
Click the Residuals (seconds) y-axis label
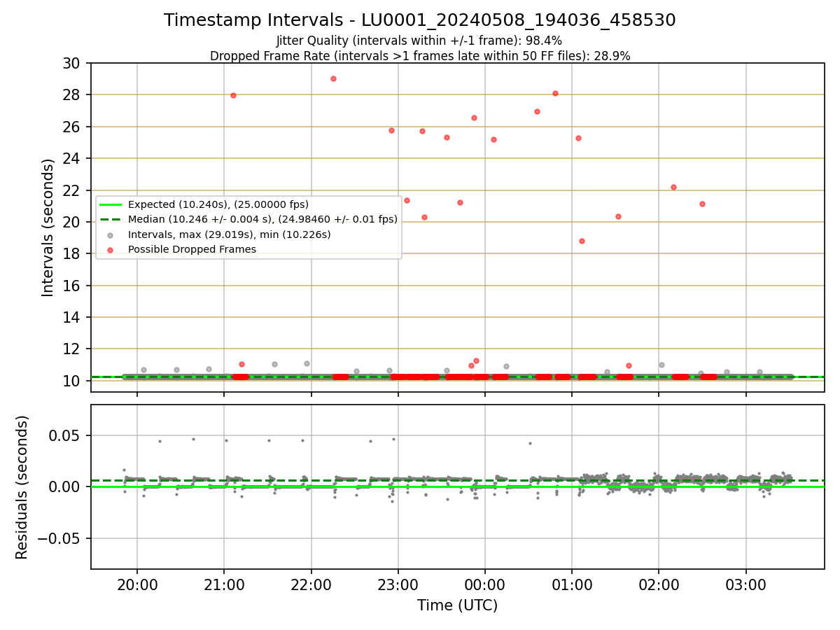22,487
